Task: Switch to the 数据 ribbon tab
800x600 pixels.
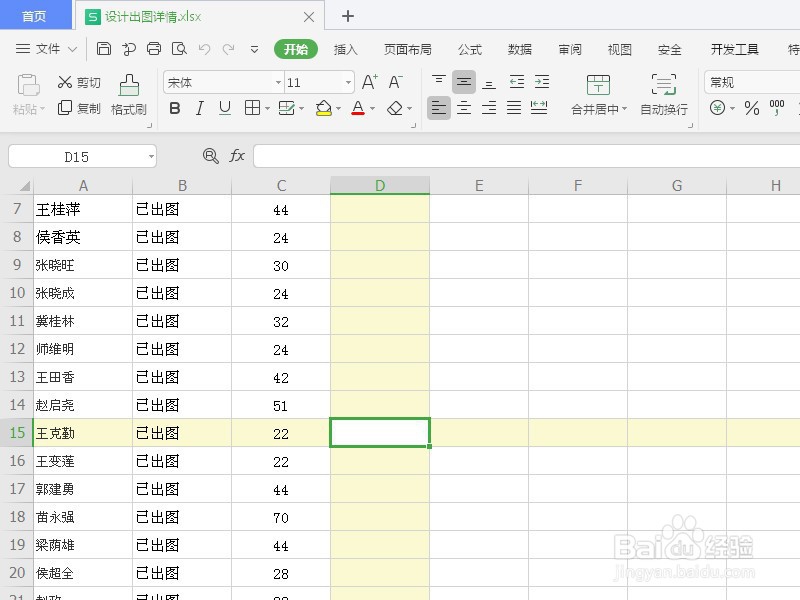Action: coord(520,49)
